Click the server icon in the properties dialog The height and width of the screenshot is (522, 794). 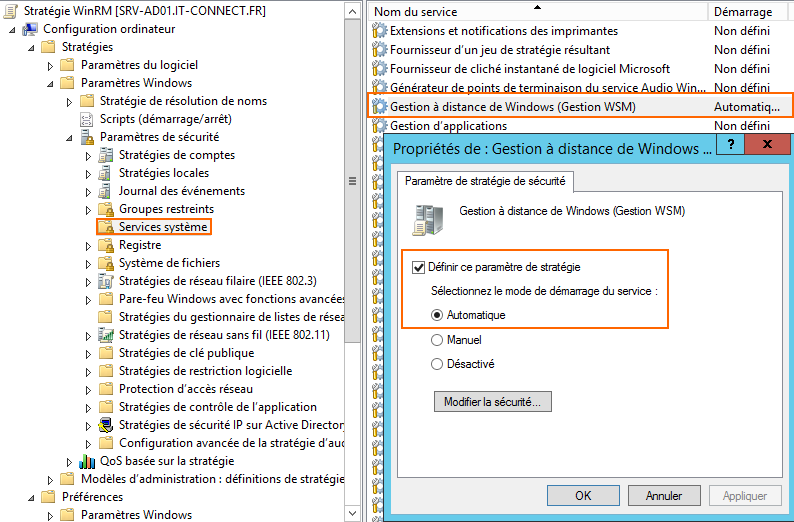[428, 220]
